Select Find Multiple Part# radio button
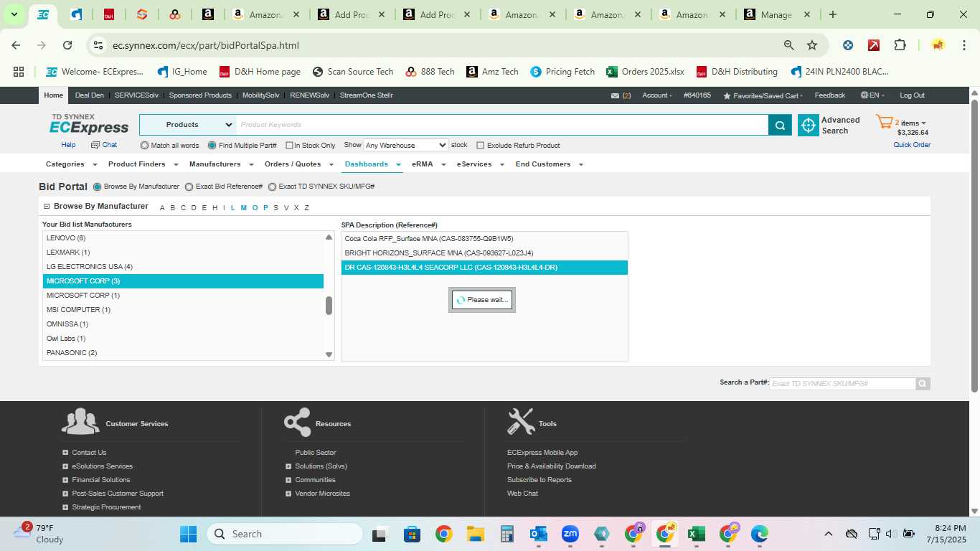The width and height of the screenshot is (980, 551). pyautogui.click(x=212, y=146)
